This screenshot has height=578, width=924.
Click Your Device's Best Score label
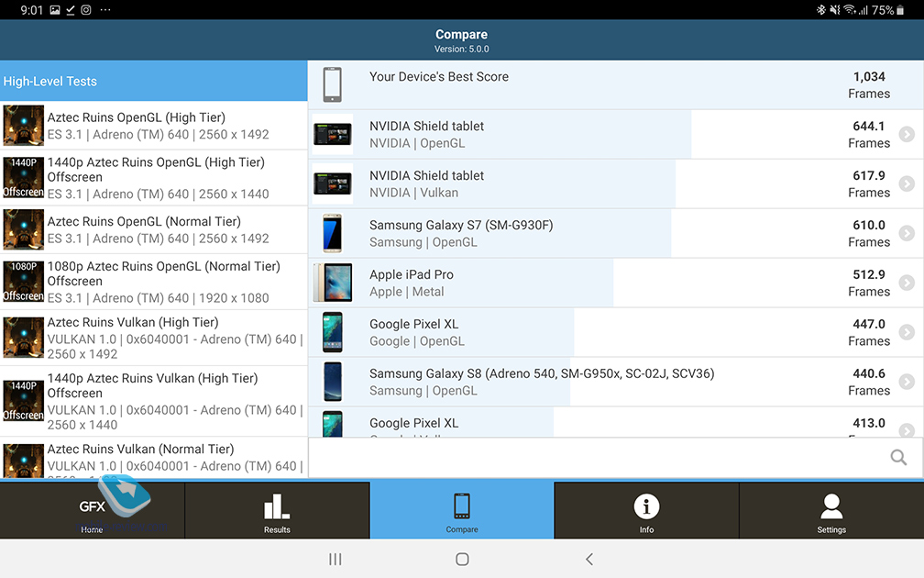click(439, 77)
